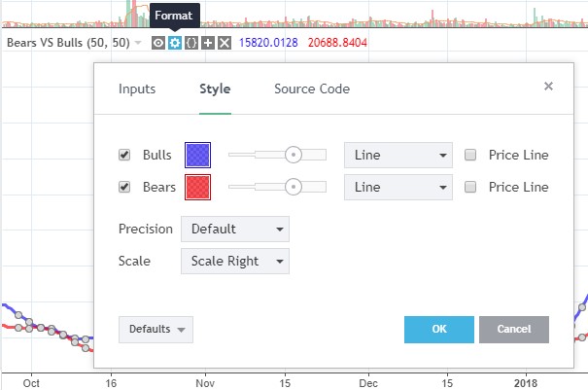Open Bears plot type Line dropdown
Screen dimensions: 588x390
[x=398, y=187]
